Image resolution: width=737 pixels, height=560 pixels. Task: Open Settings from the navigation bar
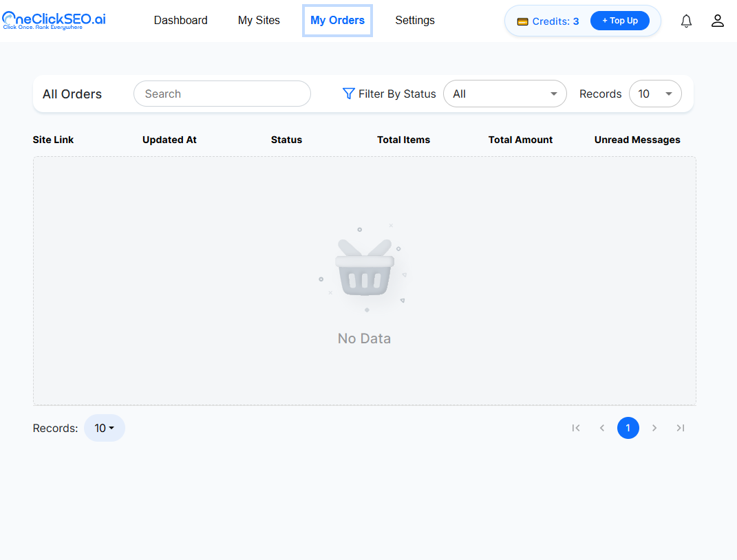pos(414,20)
